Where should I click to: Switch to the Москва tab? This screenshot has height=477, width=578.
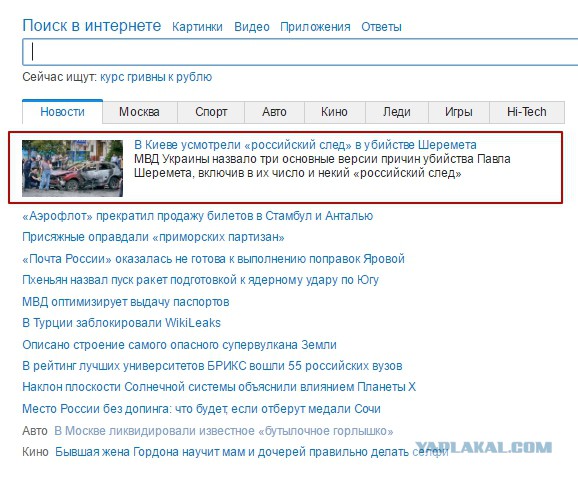(139, 112)
